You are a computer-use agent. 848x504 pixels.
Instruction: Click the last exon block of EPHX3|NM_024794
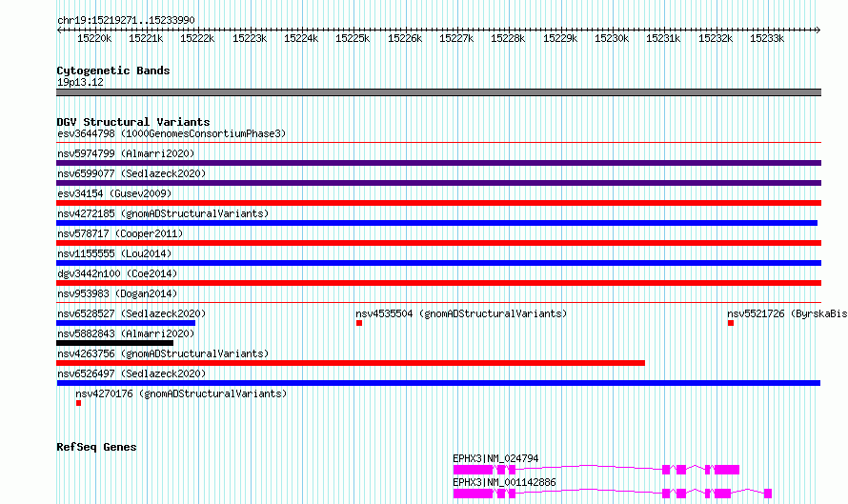click(x=727, y=470)
